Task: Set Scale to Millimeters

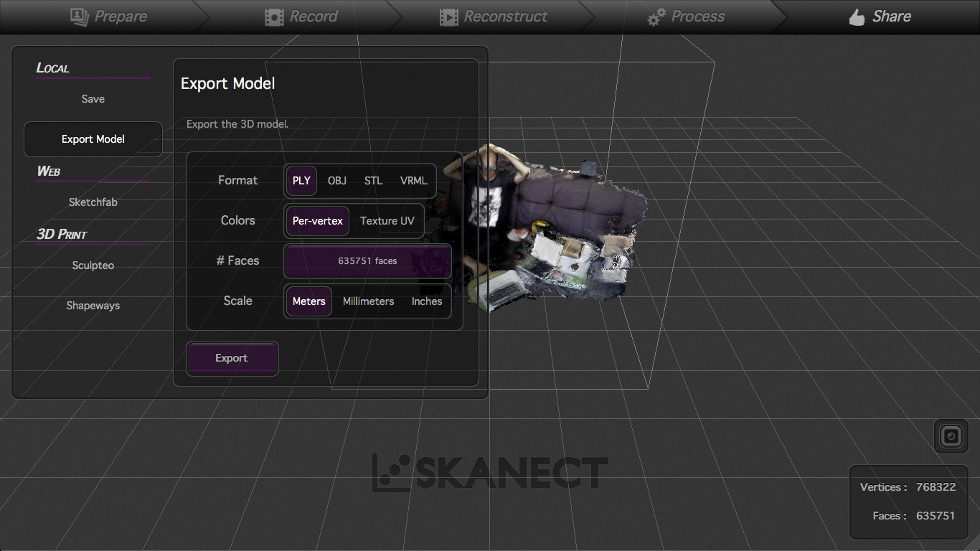Action: click(x=368, y=301)
